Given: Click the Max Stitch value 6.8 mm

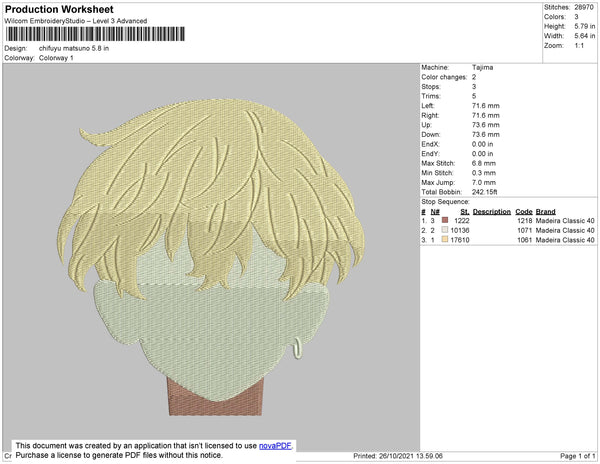Looking at the screenshot, I should click(x=484, y=163).
